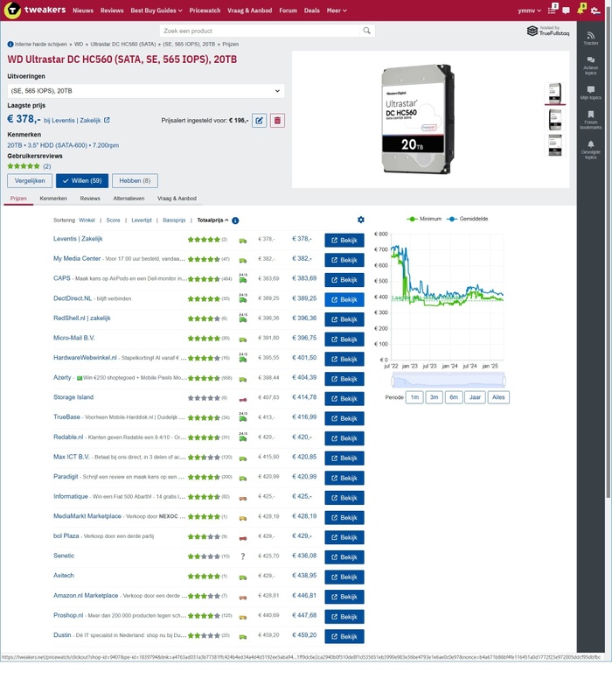
Task: Switch to Reviews tab
Action: [x=90, y=199]
